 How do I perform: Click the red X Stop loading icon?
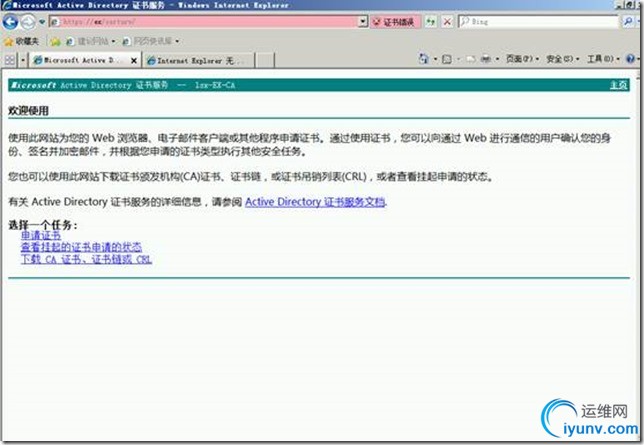tap(448, 22)
